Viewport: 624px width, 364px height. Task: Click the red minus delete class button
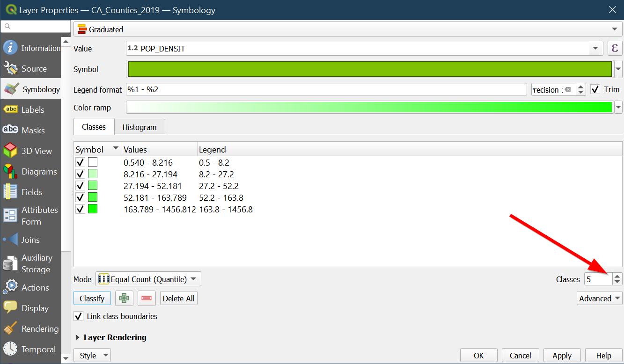[147, 298]
